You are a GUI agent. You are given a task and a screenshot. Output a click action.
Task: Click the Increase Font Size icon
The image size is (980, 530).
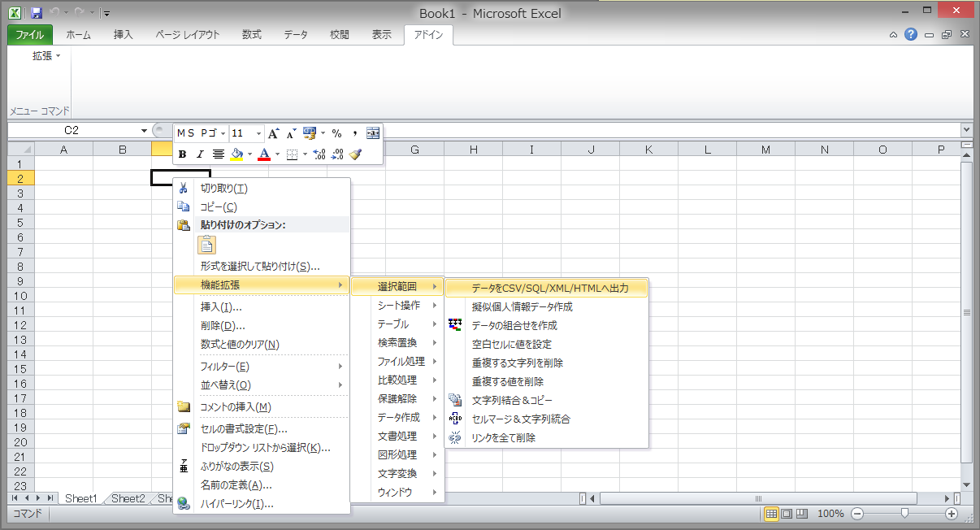pos(273,132)
